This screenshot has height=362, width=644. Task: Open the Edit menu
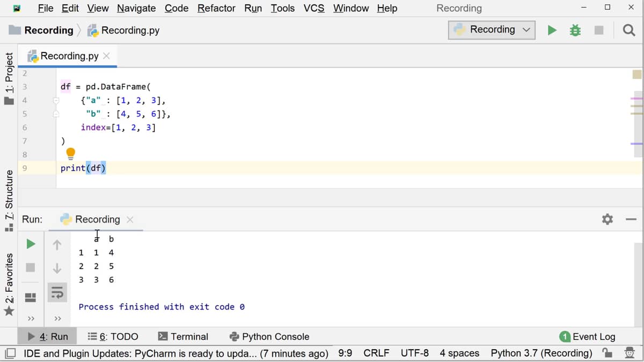[x=70, y=8]
